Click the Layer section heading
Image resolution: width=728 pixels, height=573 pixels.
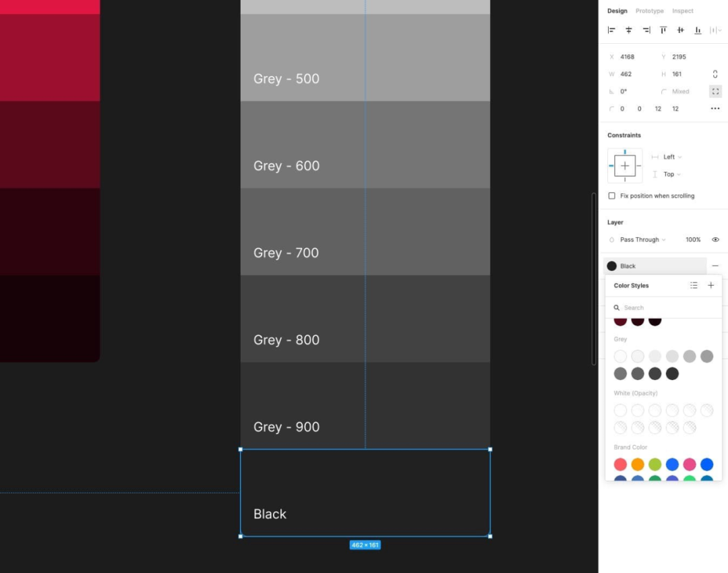point(615,222)
